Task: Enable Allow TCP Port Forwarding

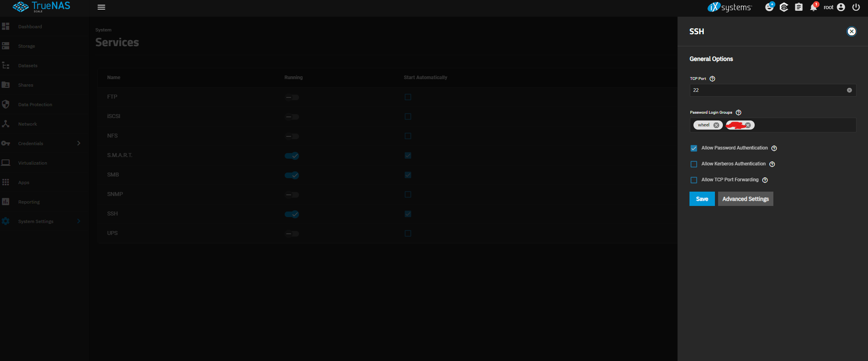Action: click(694, 180)
